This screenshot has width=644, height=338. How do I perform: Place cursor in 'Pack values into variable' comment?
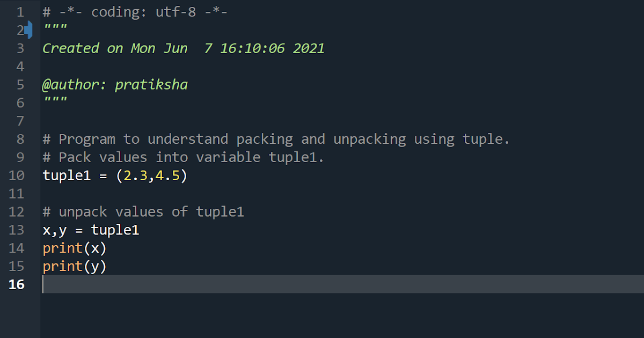(x=184, y=158)
